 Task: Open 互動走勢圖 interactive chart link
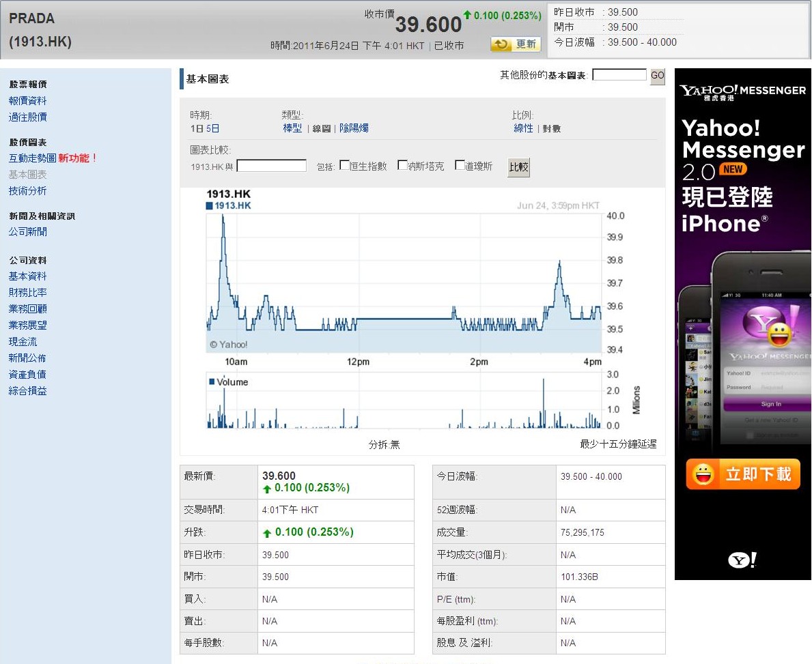click(x=32, y=158)
